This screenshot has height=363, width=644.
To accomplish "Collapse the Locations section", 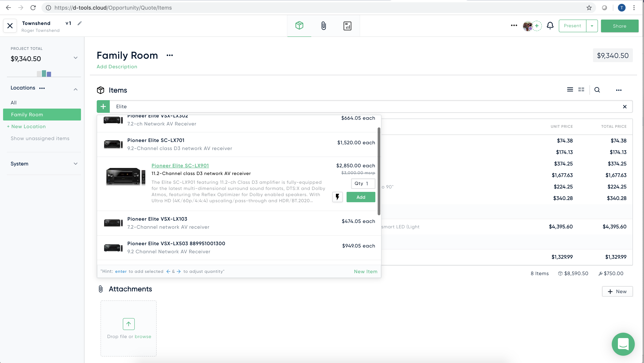I will [75, 89].
